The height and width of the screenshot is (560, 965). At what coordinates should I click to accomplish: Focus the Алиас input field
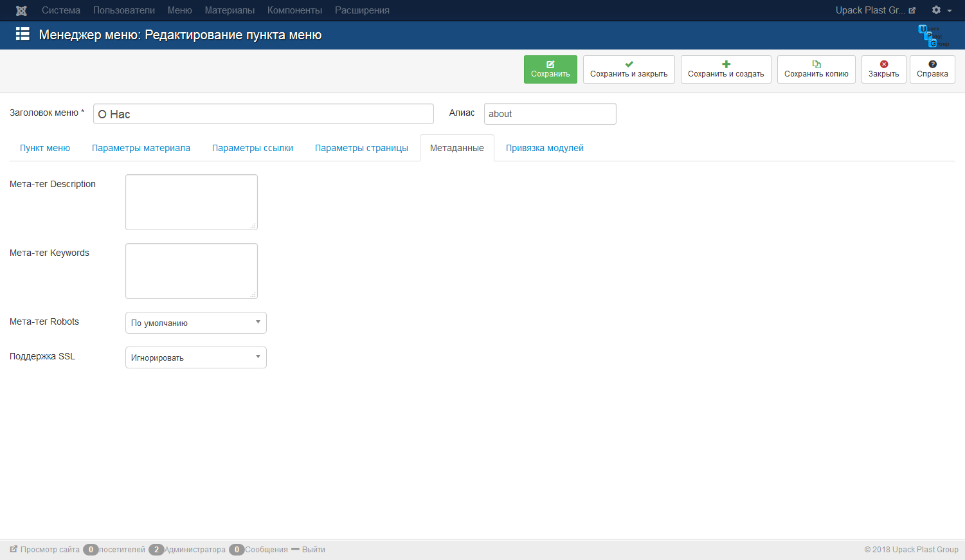pos(550,114)
